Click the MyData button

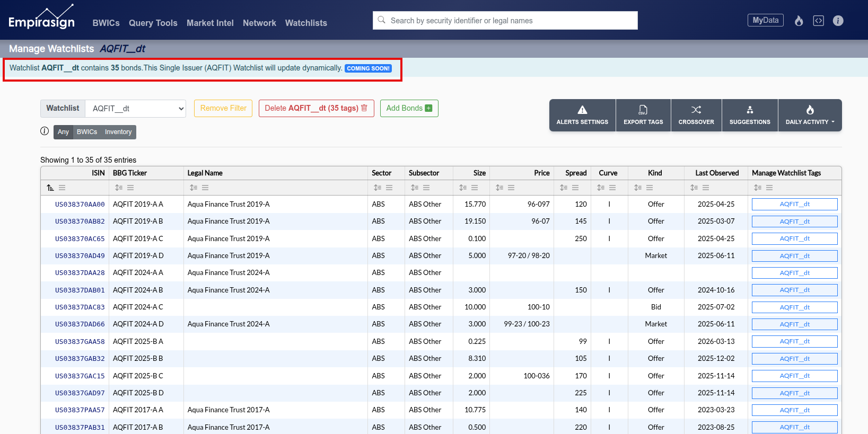(x=766, y=20)
